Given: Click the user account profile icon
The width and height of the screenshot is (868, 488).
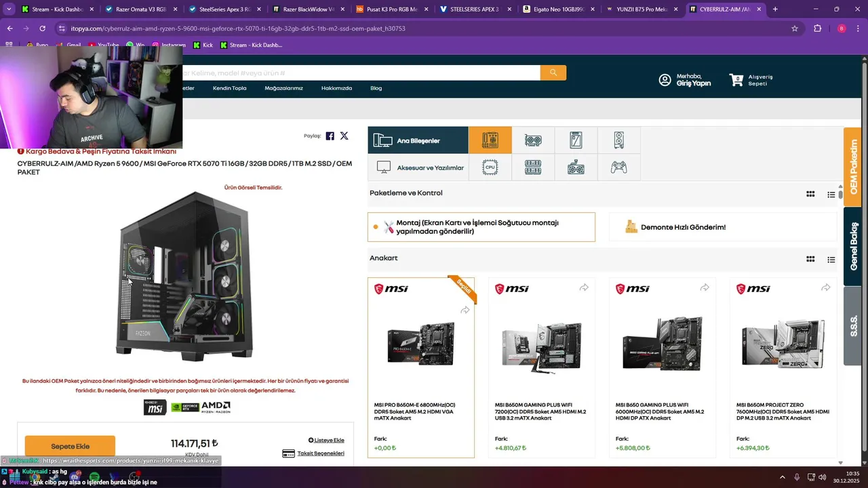Looking at the screenshot, I should click(x=665, y=80).
